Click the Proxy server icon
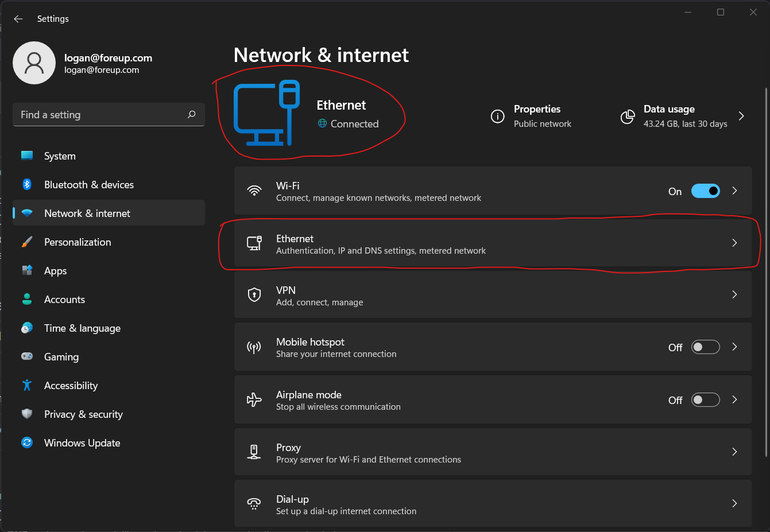Image resolution: width=770 pixels, height=532 pixels. pos(254,452)
